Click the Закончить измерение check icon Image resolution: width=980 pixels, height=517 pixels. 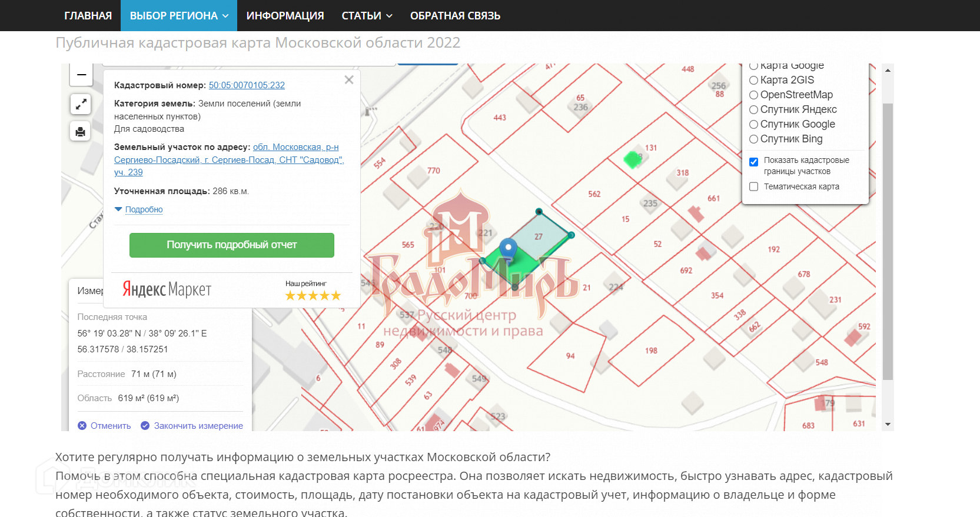click(145, 426)
